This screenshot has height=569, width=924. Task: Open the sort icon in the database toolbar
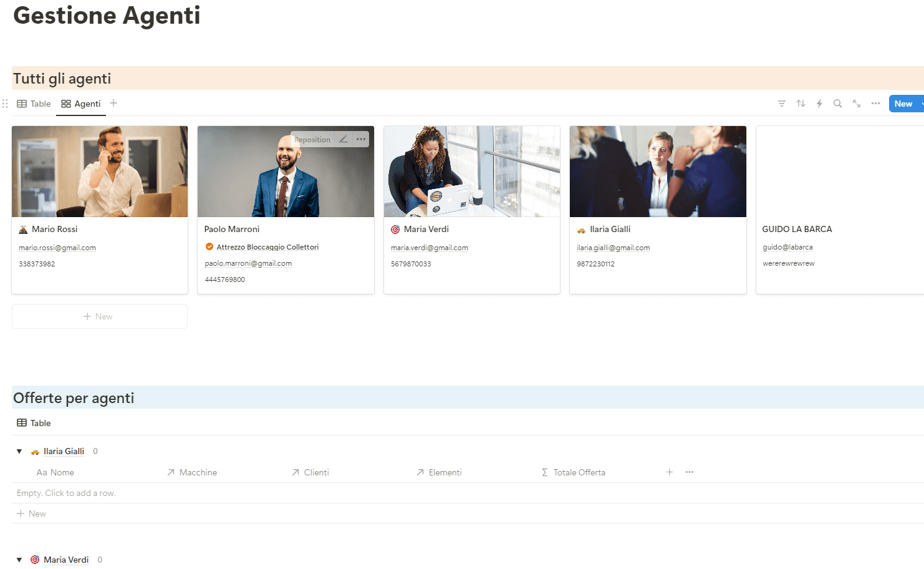(x=801, y=104)
